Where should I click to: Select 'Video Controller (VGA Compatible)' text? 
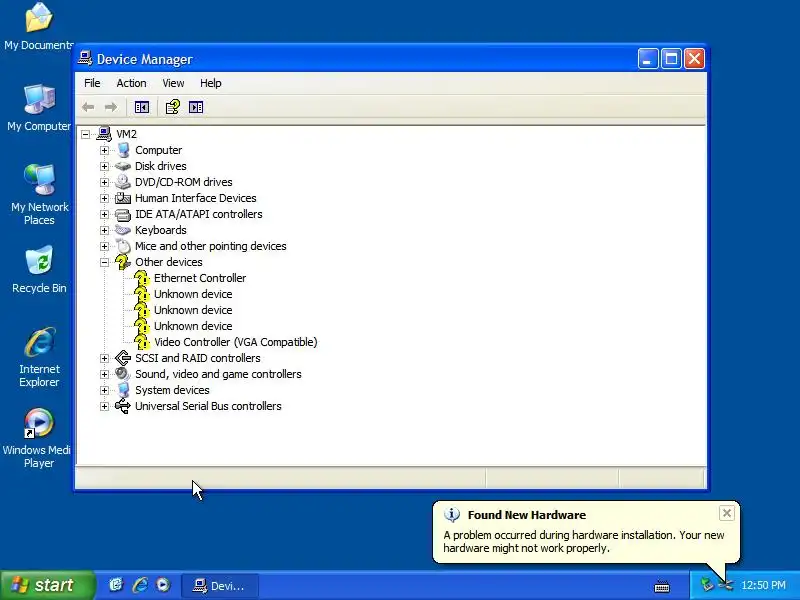pos(236,342)
